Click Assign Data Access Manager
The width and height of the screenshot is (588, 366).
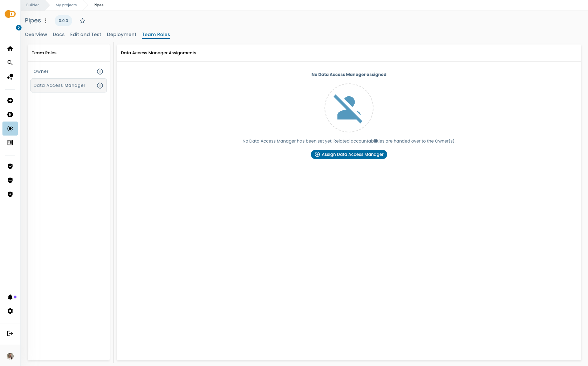349,154
